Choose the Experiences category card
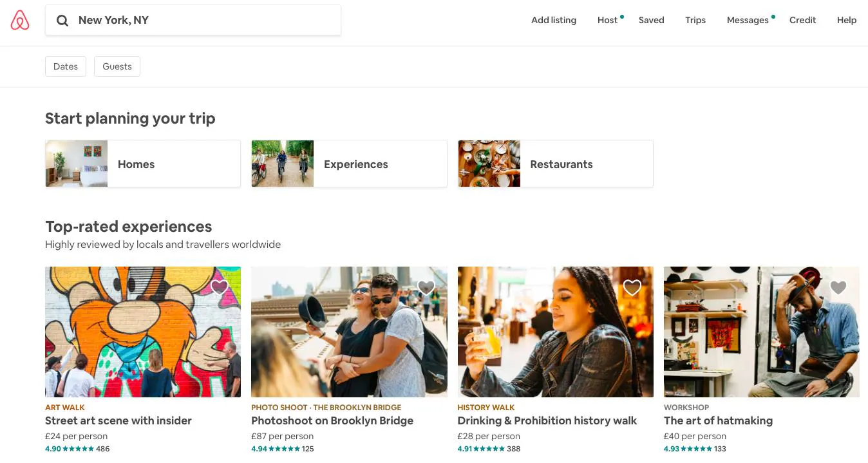The width and height of the screenshot is (868, 463). point(349,164)
